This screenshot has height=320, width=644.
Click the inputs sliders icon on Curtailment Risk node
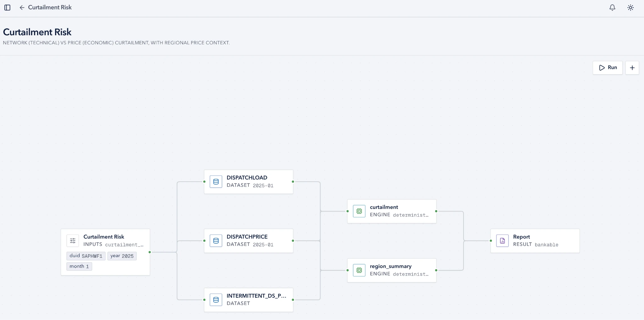point(73,241)
